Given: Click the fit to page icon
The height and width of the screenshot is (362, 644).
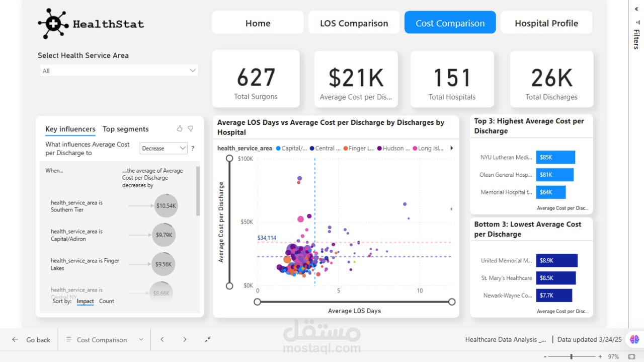Looking at the screenshot, I should pos(632,356).
